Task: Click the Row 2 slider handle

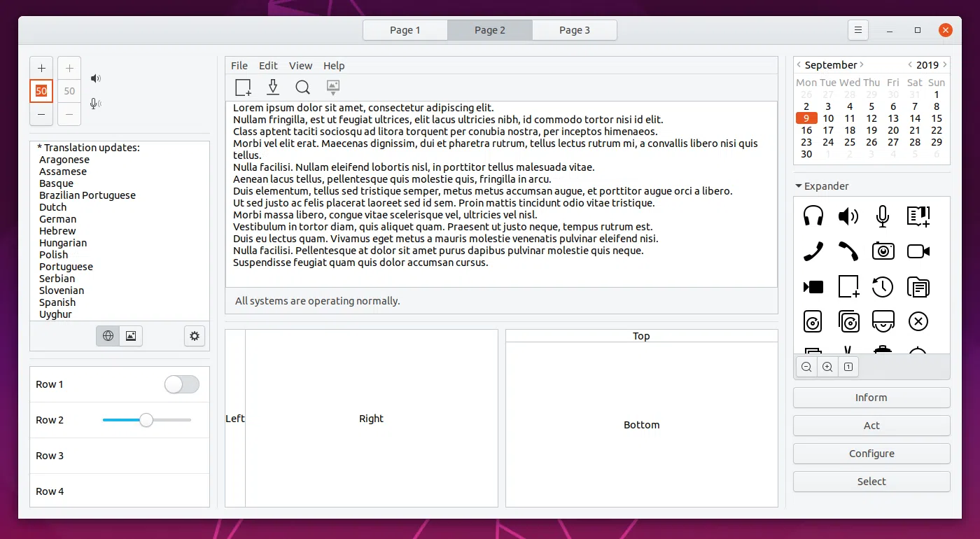Action: pos(146,420)
